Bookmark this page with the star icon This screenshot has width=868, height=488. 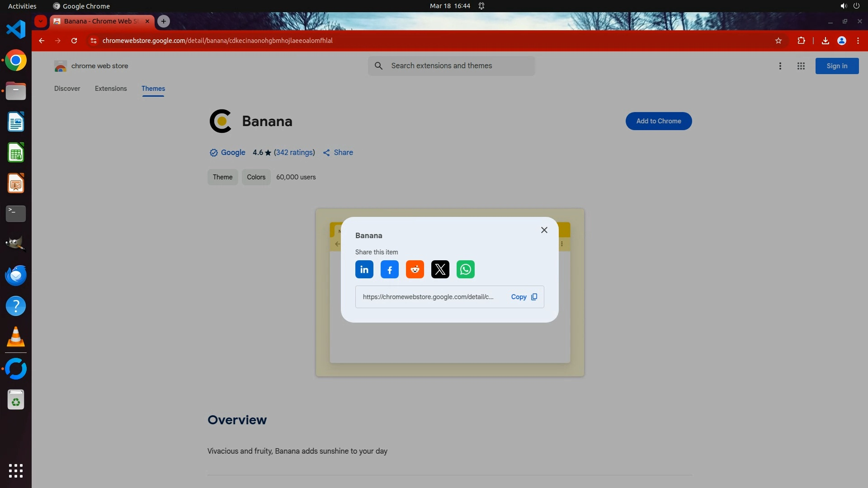pos(778,41)
